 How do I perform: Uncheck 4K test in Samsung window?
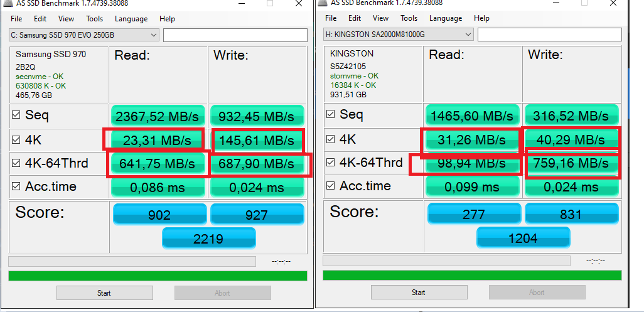coord(16,139)
